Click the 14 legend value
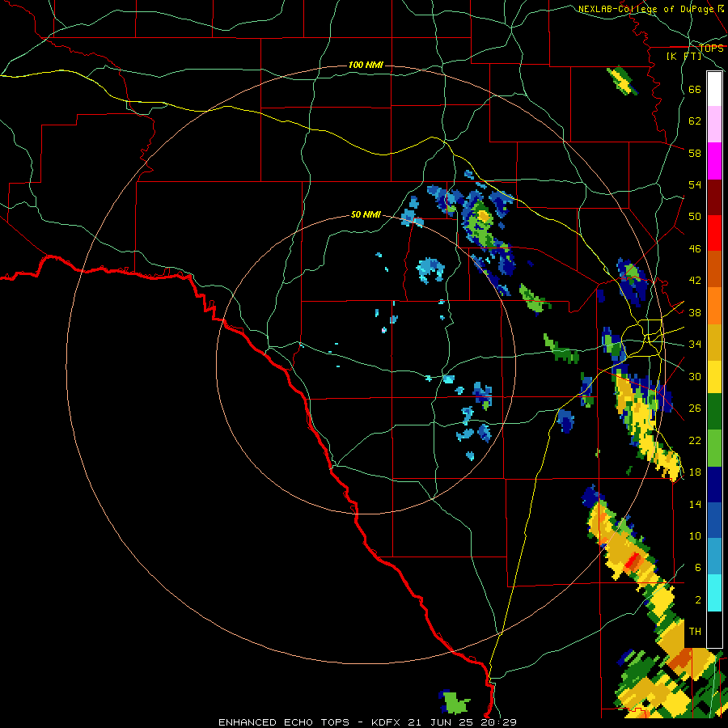This screenshot has width=728, height=728. click(x=695, y=504)
